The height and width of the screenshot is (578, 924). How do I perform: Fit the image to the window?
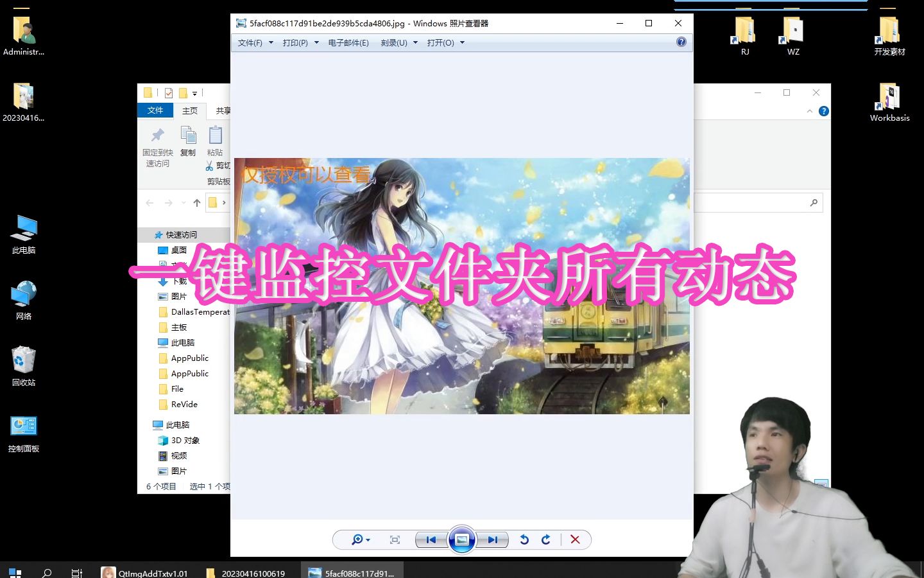click(395, 539)
